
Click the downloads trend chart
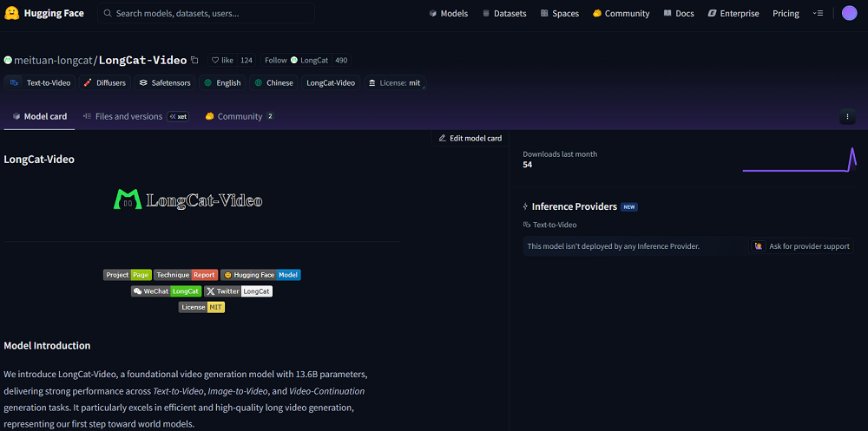pyautogui.click(x=799, y=160)
